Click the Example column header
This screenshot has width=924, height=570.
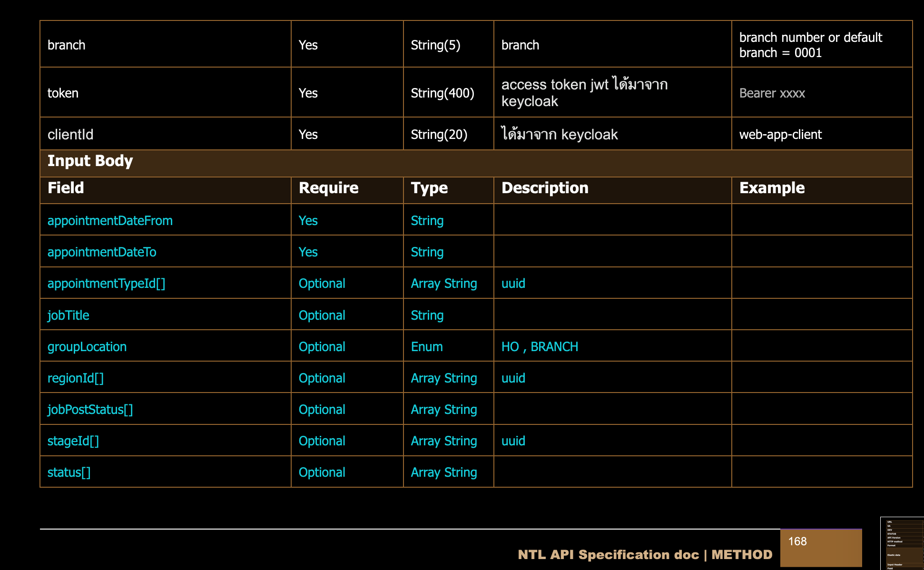(772, 188)
